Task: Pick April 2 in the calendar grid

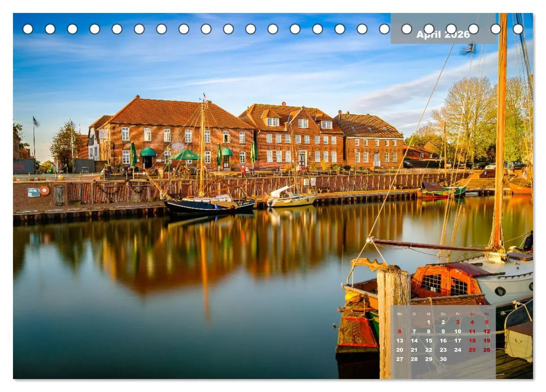Action: coord(443,322)
